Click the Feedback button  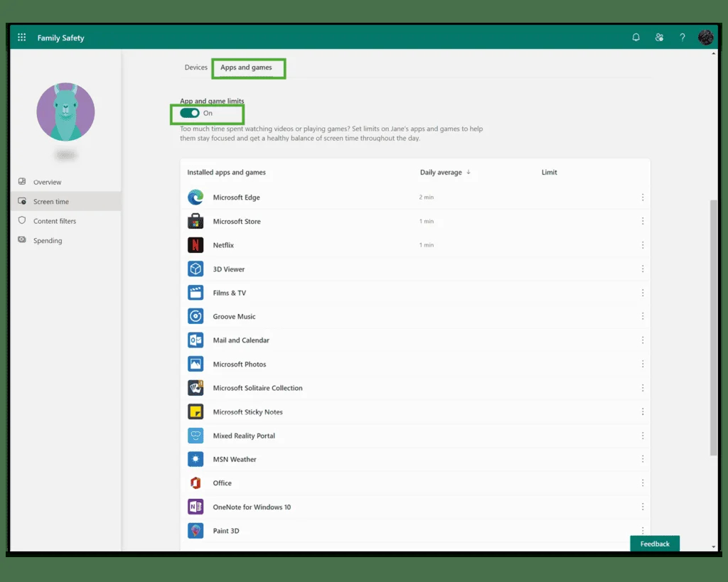(x=655, y=544)
